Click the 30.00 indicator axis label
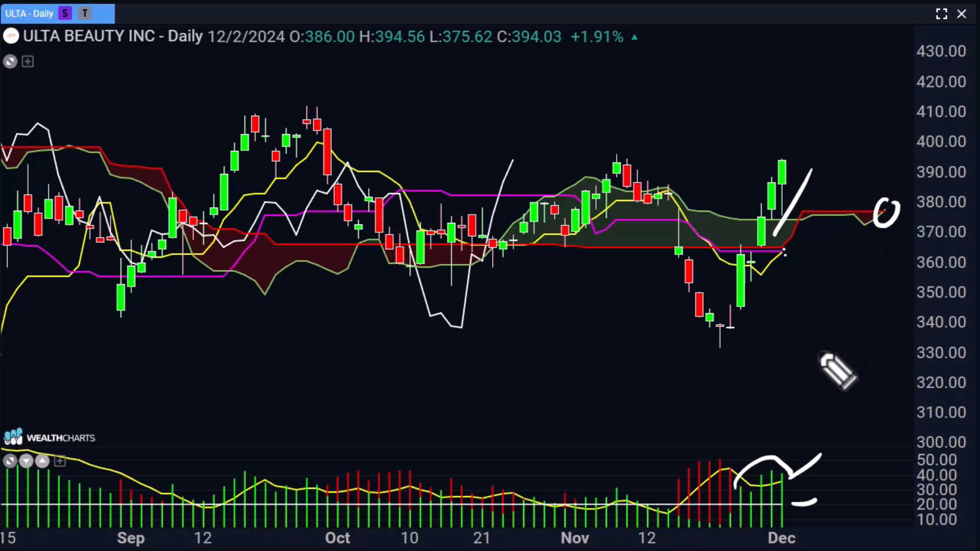 pyautogui.click(x=936, y=490)
